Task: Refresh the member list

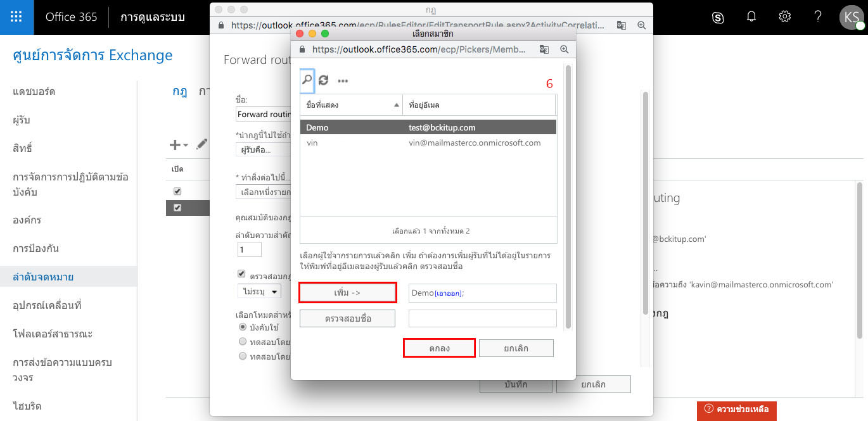Action: tap(324, 80)
